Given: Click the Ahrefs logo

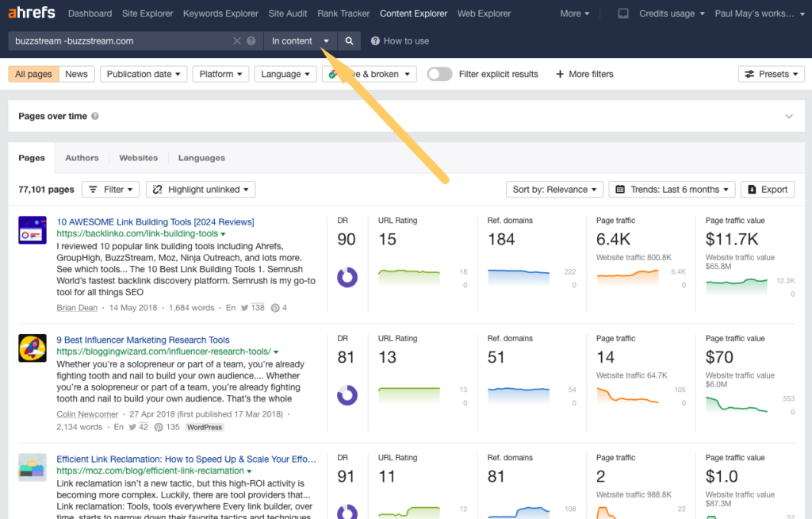Looking at the screenshot, I should [x=32, y=13].
